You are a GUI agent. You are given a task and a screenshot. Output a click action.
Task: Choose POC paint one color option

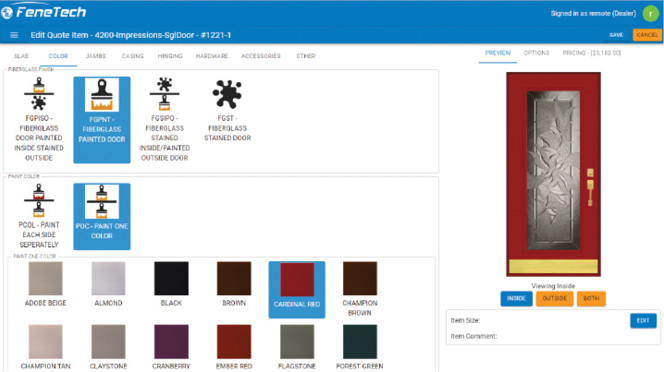point(102,216)
